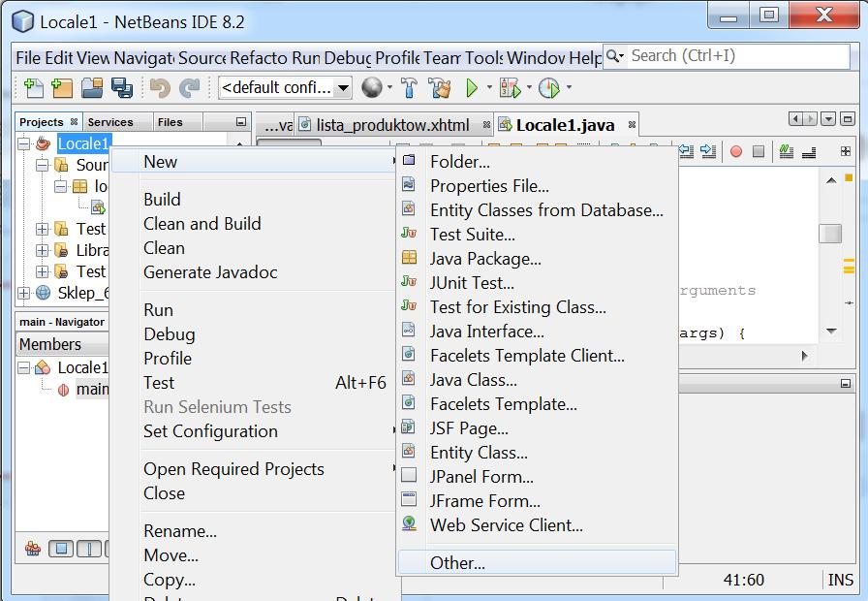The height and width of the screenshot is (601, 868).
Task: Click the Undo arrow icon
Action: click(160, 87)
